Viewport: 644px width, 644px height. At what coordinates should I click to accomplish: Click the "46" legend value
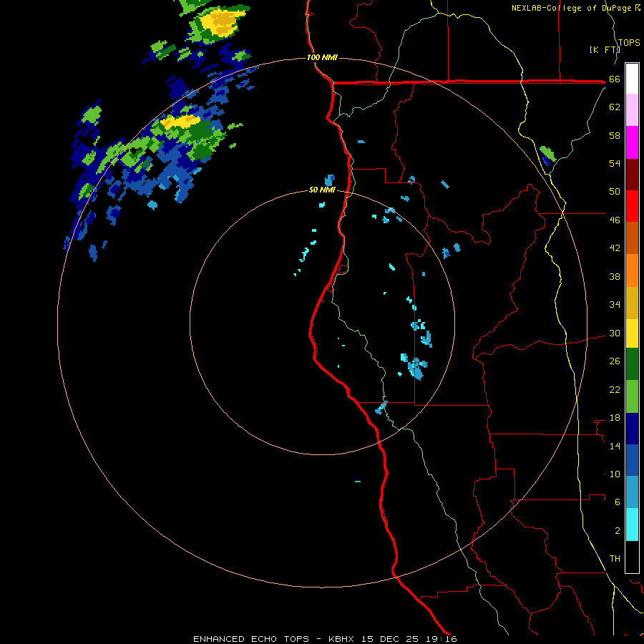pos(615,220)
